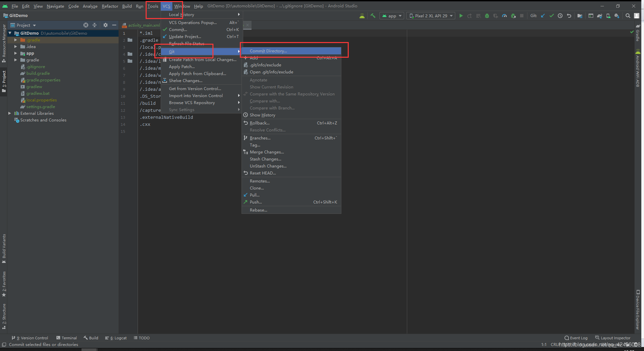Screen dimensions: 644x351
Task: Show Git history clock icon
Action: (560, 16)
